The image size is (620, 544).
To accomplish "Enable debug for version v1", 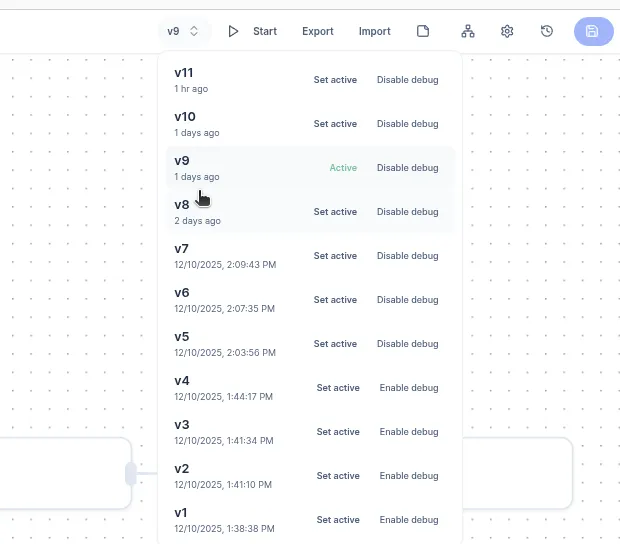I will tap(408, 520).
